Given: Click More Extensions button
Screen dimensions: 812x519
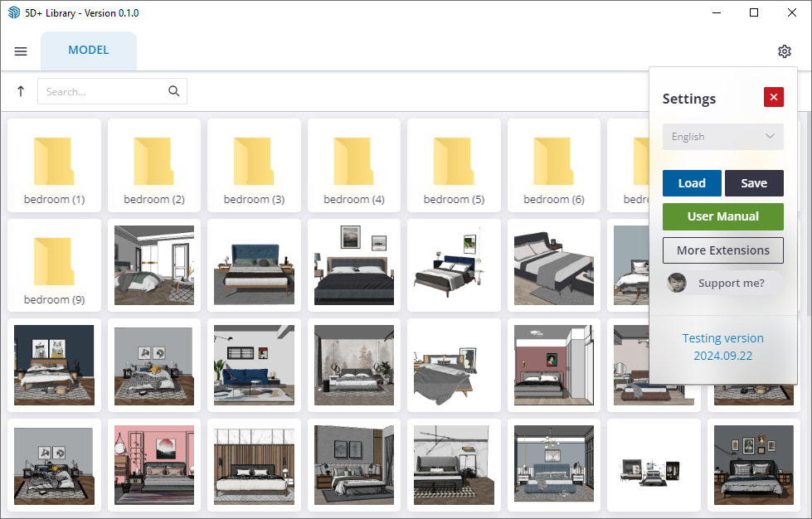Looking at the screenshot, I should 722,250.
